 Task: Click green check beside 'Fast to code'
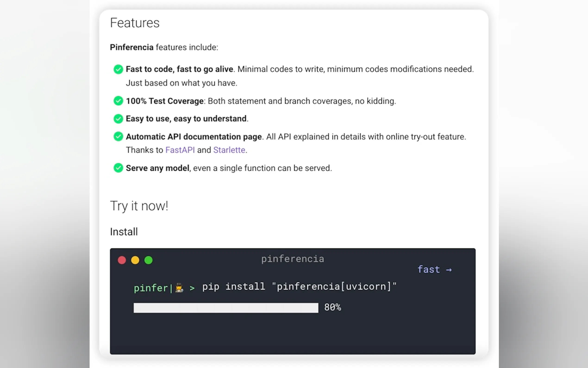click(x=118, y=69)
